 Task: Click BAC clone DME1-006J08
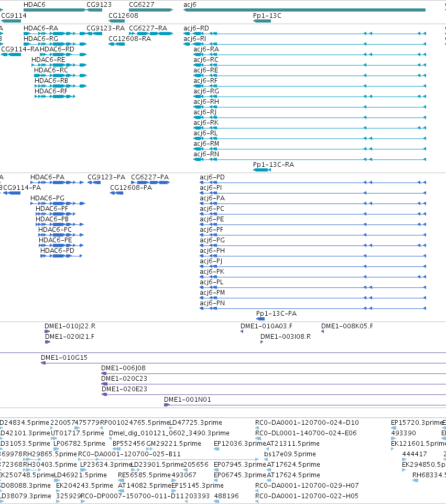click(x=123, y=368)
